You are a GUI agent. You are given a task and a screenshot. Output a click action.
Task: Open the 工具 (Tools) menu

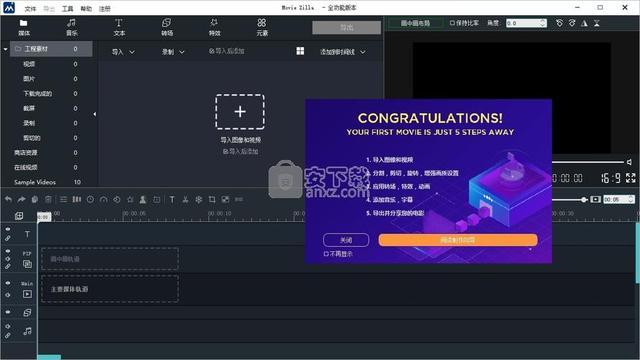[x=67, y=8]
